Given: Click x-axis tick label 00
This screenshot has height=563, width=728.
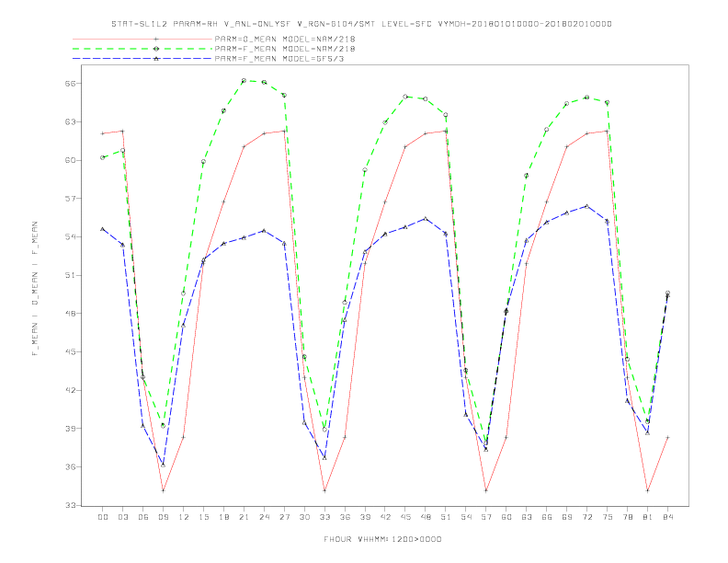Looking at the screenshot, I should [103, 517].
